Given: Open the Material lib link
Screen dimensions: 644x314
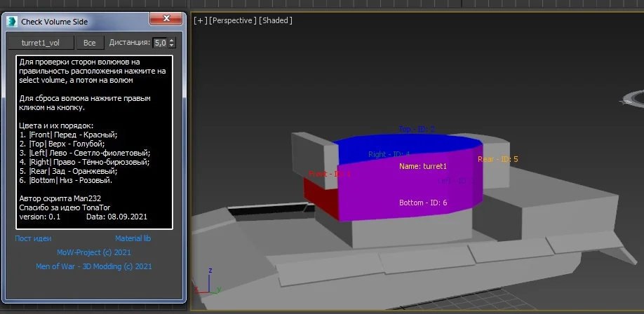Looking at the screenshot, I should [x=133, y=238].
